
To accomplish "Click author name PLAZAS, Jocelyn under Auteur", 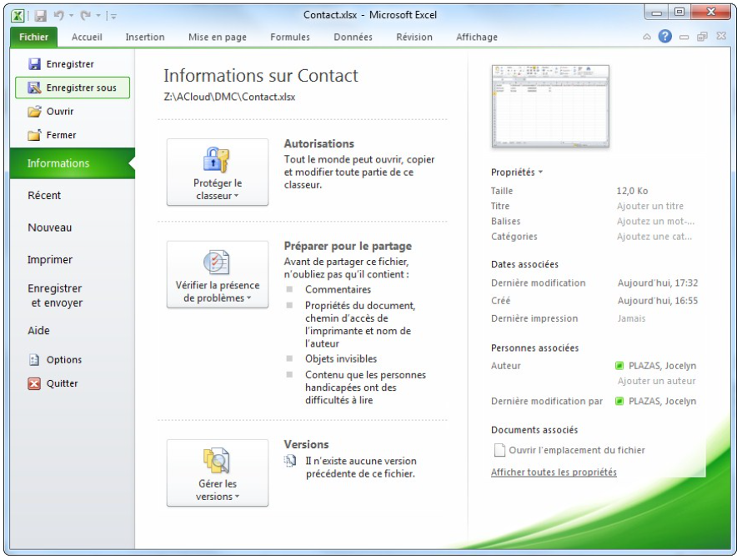I will [x=663, y=366].
